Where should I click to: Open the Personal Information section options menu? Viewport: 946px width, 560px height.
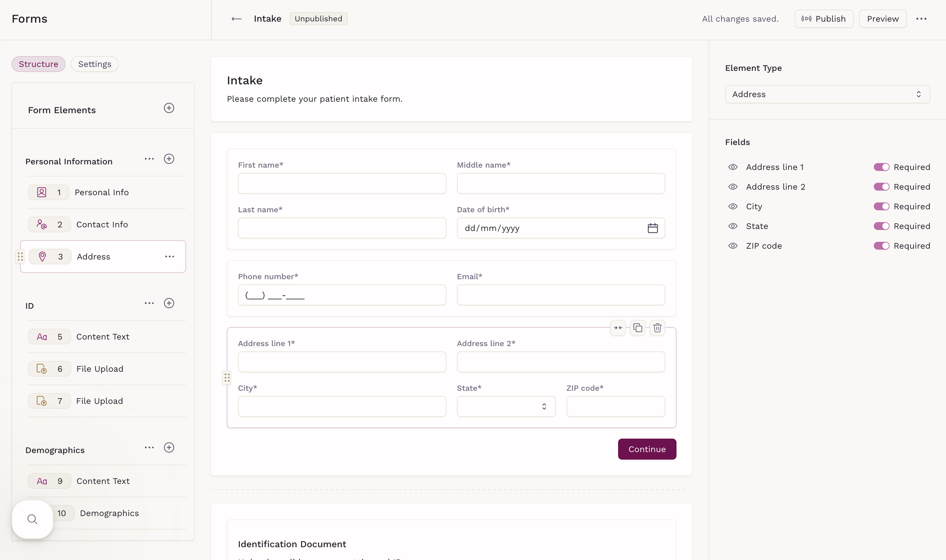coord(149,159)
